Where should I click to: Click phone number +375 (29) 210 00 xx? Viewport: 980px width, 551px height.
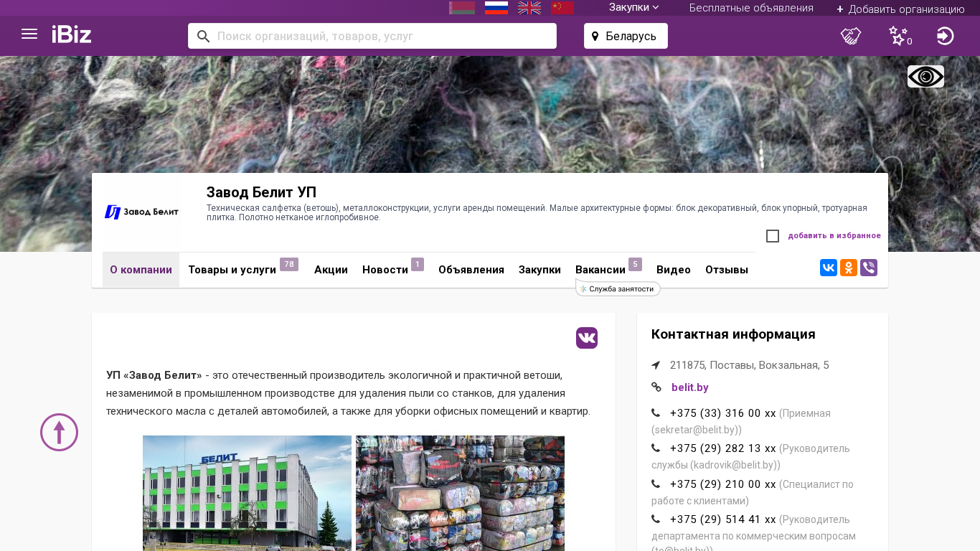[723, 484]
